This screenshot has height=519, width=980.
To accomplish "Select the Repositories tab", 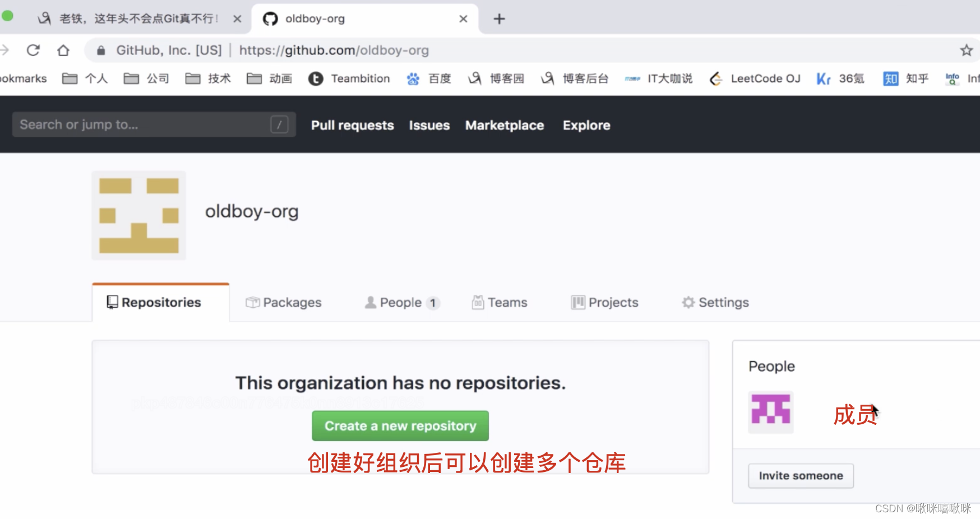I will tap(161, 303).
